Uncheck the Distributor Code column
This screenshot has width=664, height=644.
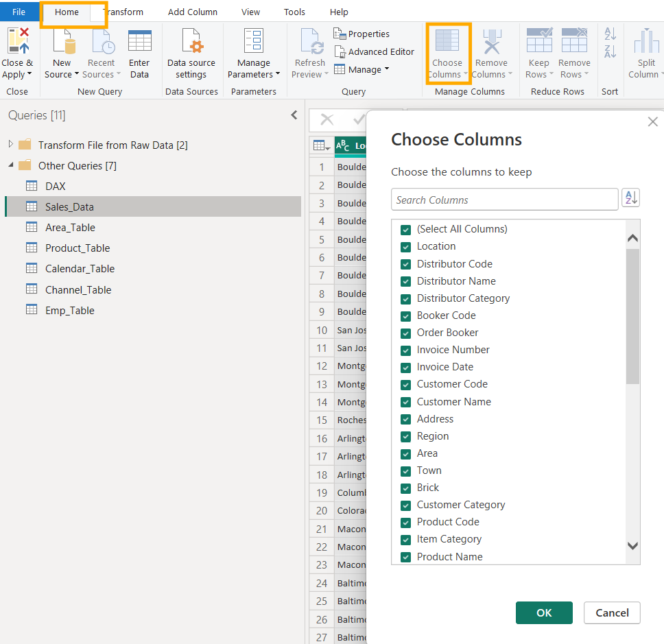405,265
